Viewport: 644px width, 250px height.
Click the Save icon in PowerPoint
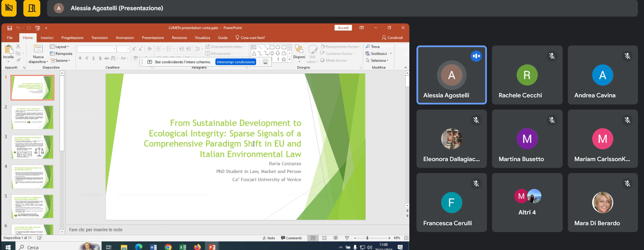coord(9,28)
